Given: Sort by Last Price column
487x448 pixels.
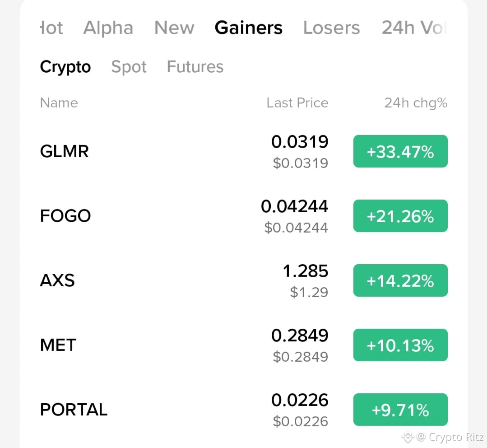Looking at the screenshot, I should point(297,103).
